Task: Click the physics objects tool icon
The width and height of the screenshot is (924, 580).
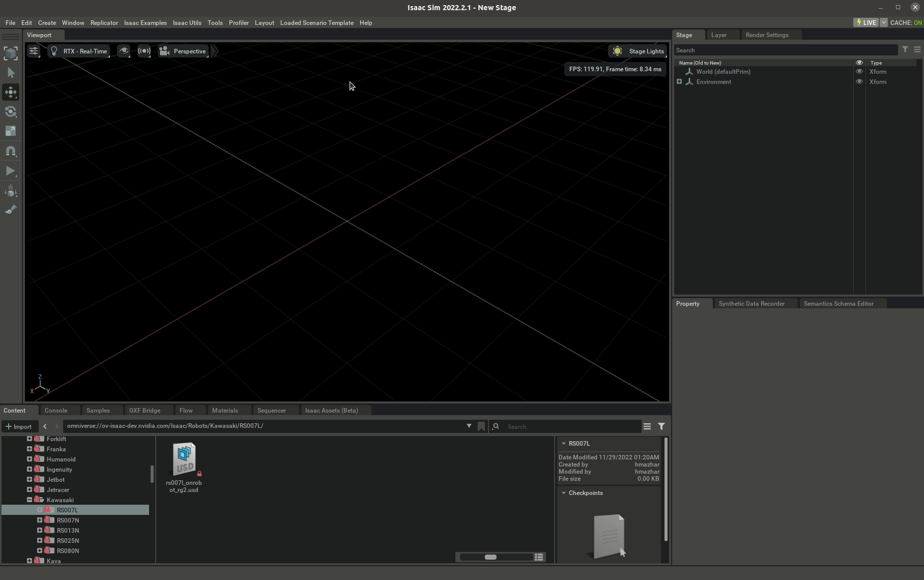Action: [x=11, y=191]
